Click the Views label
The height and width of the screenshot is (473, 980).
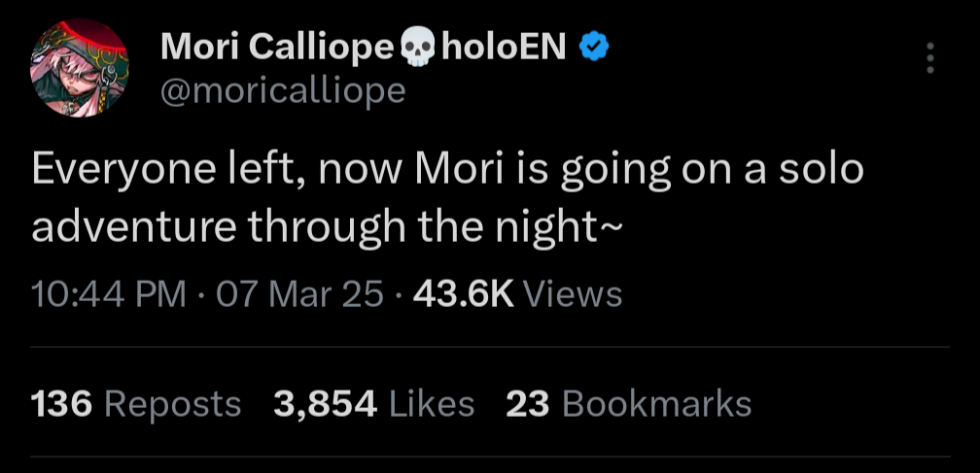tap(572, 292)
